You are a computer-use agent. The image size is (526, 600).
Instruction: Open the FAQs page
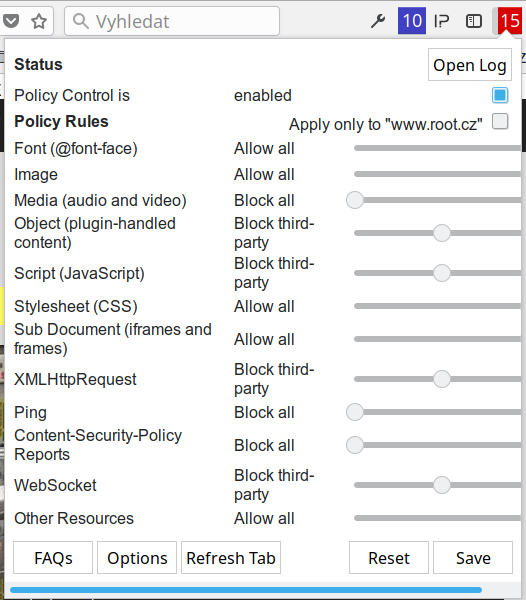tap(53, 558)
